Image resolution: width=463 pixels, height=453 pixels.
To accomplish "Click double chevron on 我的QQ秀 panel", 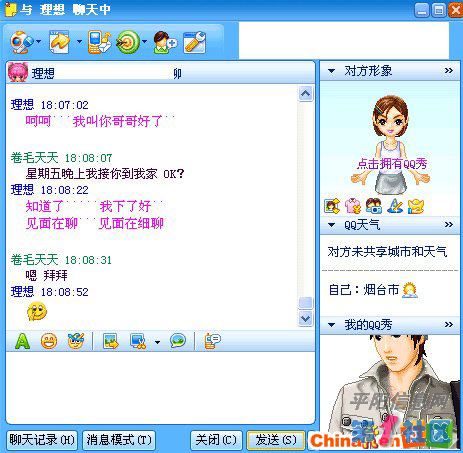I will click(449, 324).
